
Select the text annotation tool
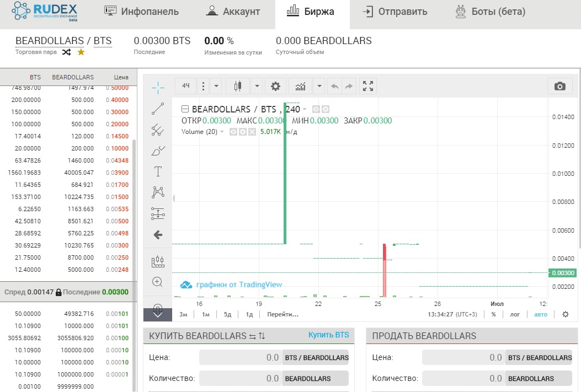pos(158,171)
